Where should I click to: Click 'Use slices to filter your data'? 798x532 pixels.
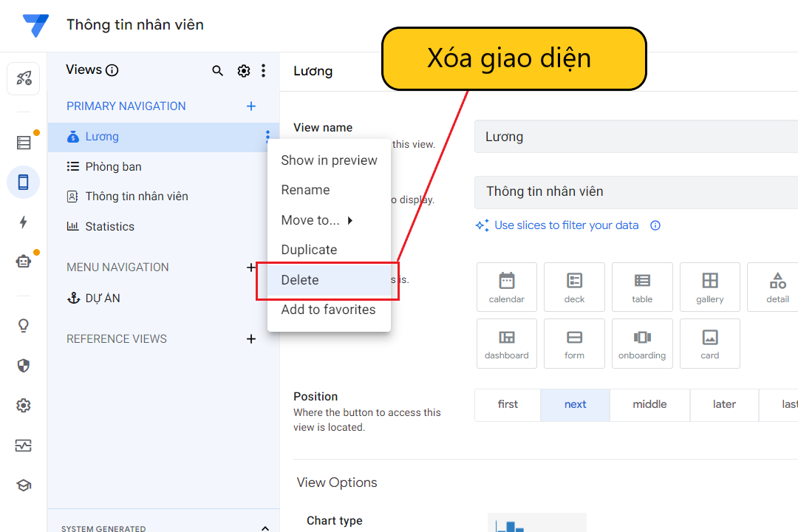(x=566, y=225)
